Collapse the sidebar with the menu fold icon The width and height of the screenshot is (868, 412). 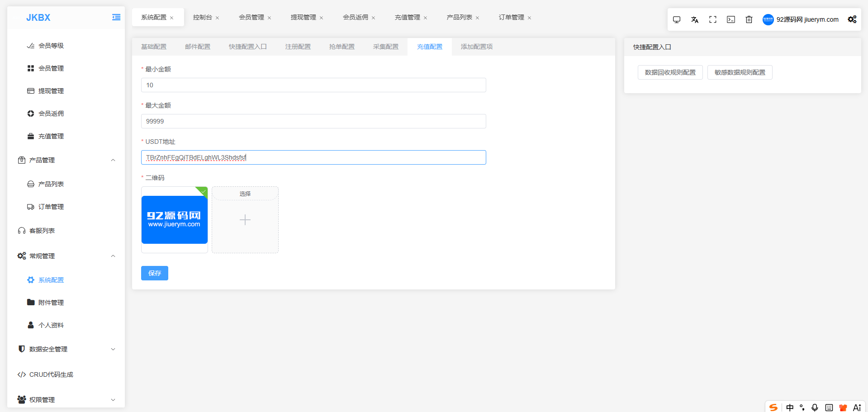click(116, 17)
